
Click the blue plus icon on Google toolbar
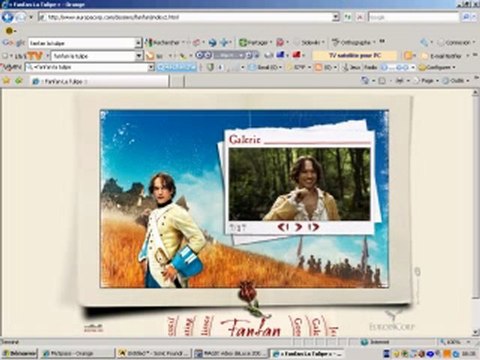224,43
